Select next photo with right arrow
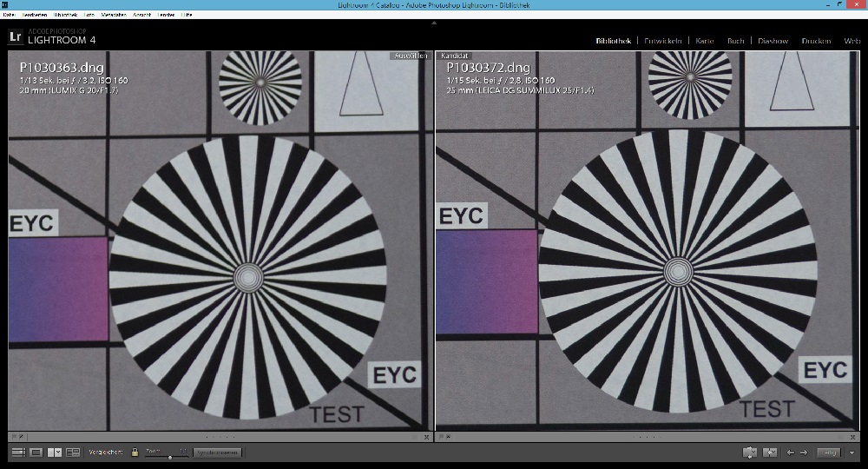The width and height of the screenshot is (868, 469). click(804, 452)
